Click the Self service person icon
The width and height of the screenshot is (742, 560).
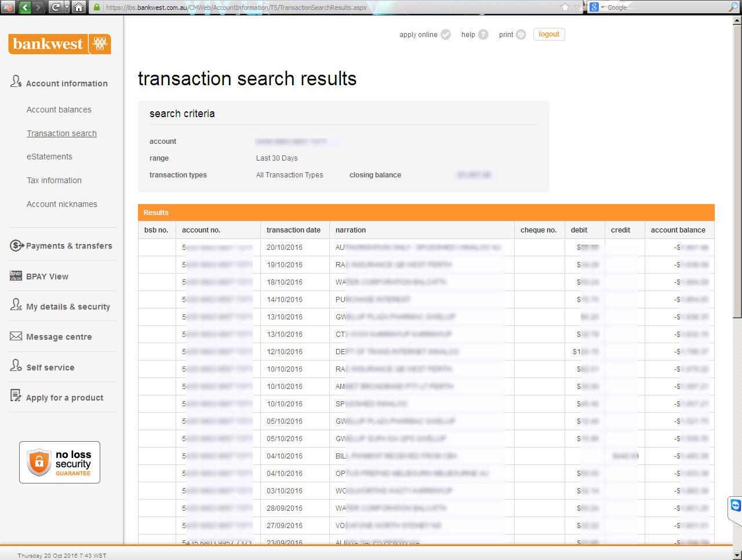tap(16, 365)
